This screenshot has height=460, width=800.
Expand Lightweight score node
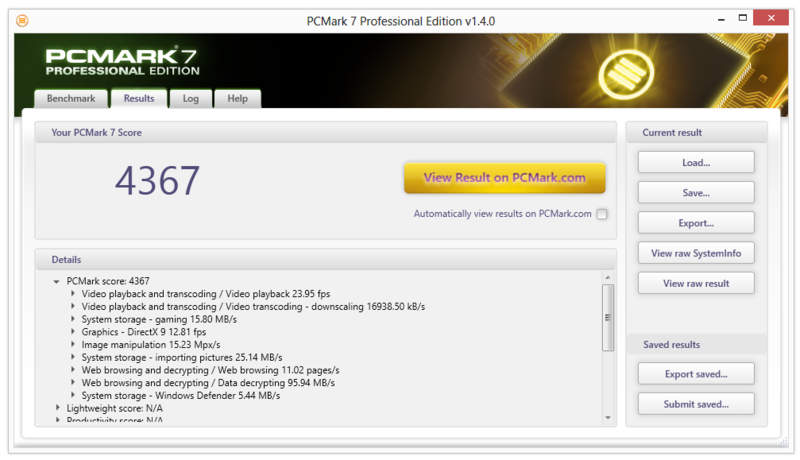point(58,408)
